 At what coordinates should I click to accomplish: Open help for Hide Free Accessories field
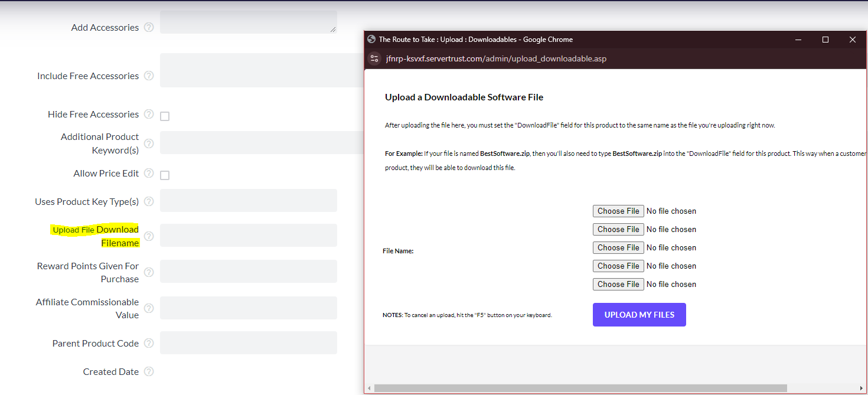click(x=148, y=114)
